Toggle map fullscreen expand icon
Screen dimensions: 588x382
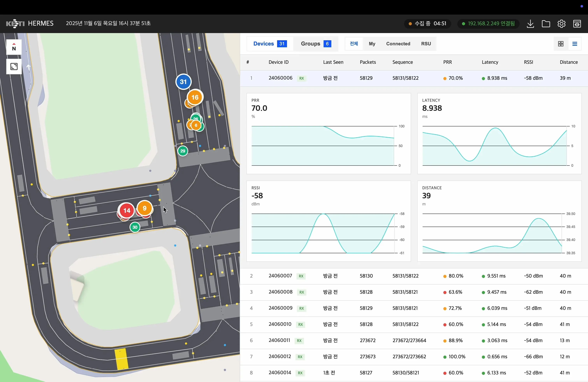[14, 67]
